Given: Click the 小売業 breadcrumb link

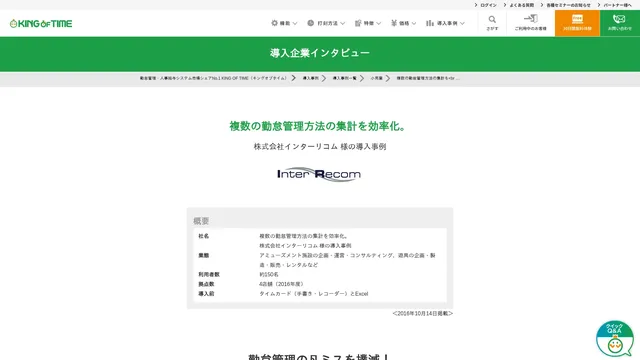Looking at the screenshot, I should [x=377, y=78].
